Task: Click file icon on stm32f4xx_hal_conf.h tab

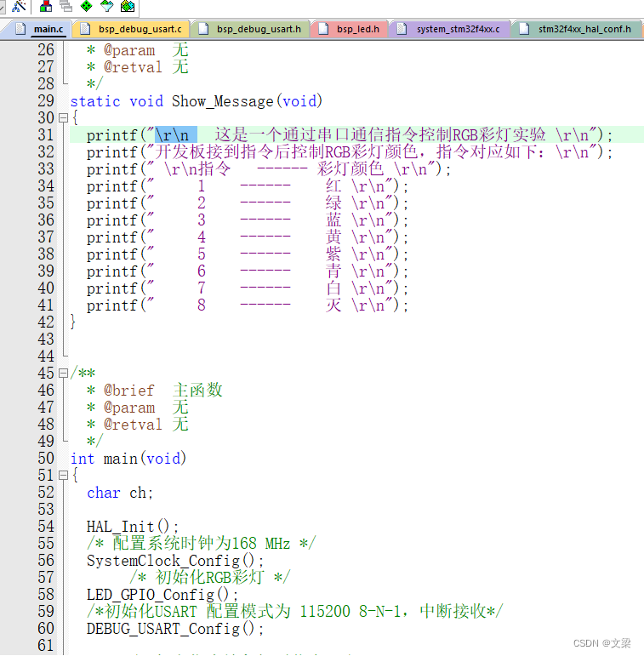Action: click(524, 29)
